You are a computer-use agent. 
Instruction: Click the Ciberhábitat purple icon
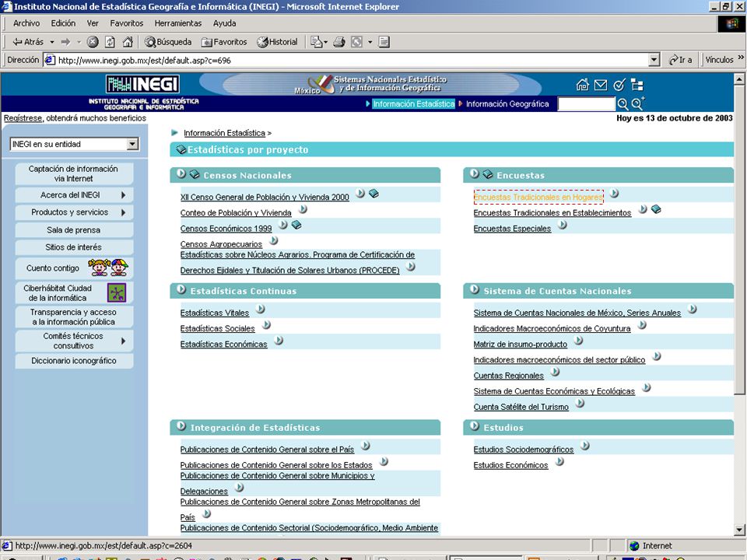tap(117, 292)
